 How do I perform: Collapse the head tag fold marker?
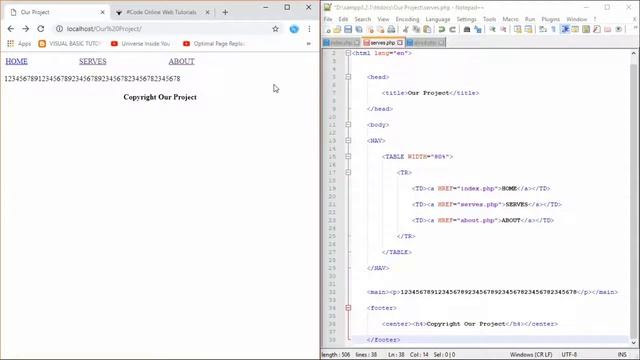[x=348, y=77]
